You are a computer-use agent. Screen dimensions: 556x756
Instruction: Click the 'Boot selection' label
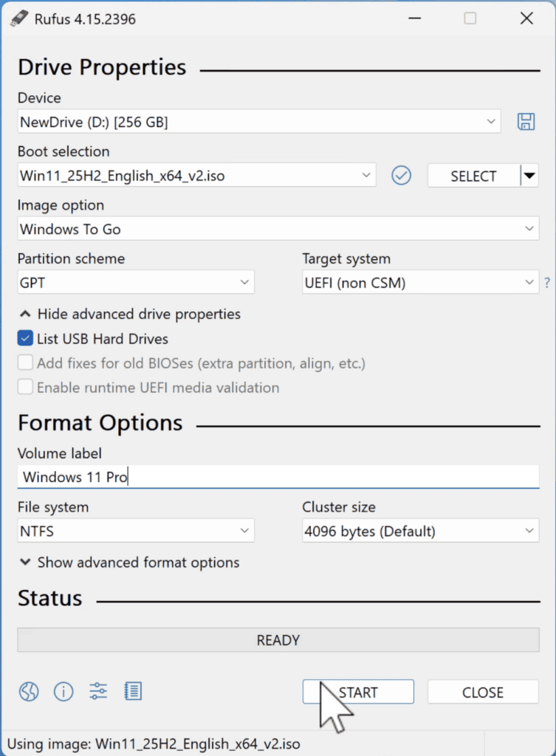coord(64,151)
